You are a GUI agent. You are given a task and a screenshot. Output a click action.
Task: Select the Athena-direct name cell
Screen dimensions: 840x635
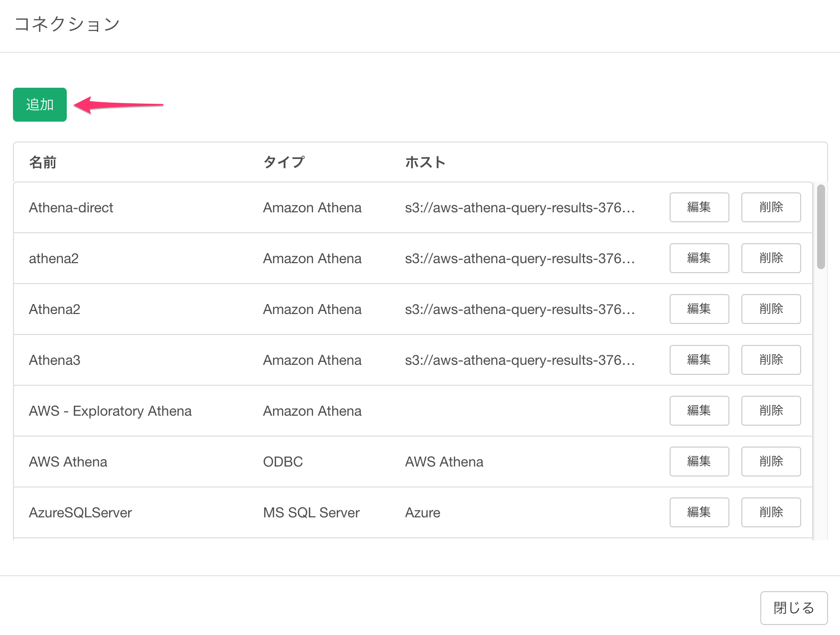pyautogui.click(x=71, y=208)
